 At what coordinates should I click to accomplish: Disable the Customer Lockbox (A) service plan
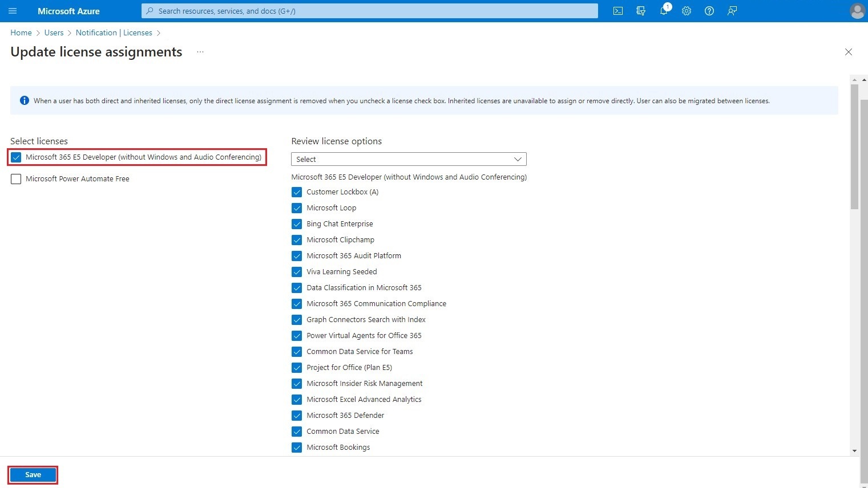[x=297, y=192]
